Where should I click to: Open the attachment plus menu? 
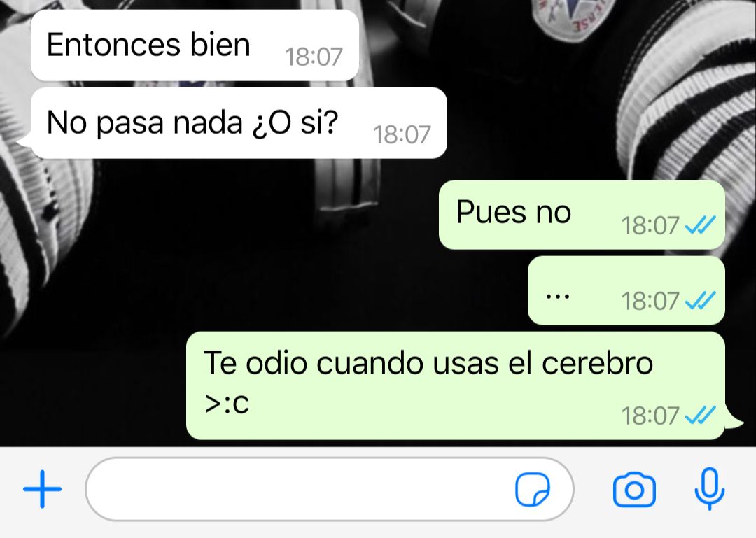click(43, 489)
